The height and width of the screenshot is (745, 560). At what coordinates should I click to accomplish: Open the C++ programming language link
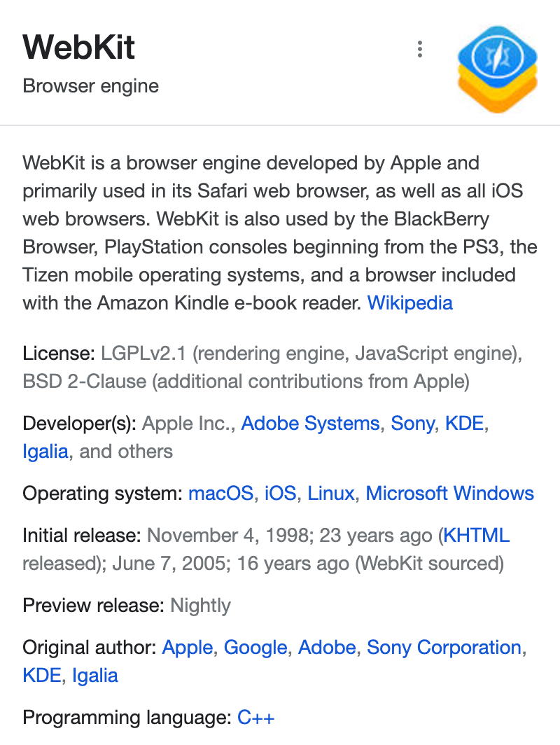pos(256,718)
